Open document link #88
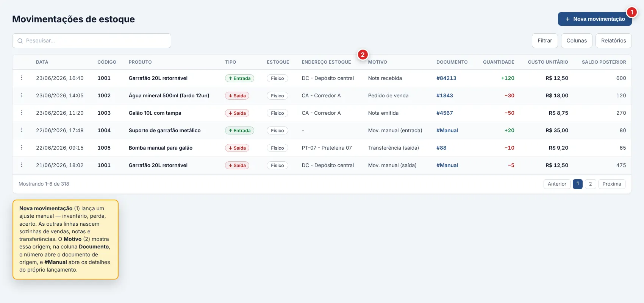Viewport: 644px width, 303px height. click(x=441, y=148)
